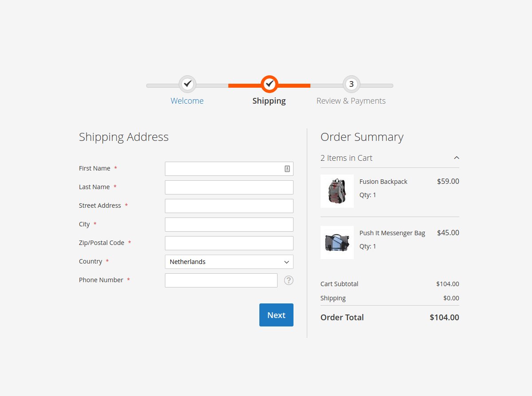Click the checkmark icon on the Welcome step
The height and width of the screenshot is (396, 532).
point(187,84)
